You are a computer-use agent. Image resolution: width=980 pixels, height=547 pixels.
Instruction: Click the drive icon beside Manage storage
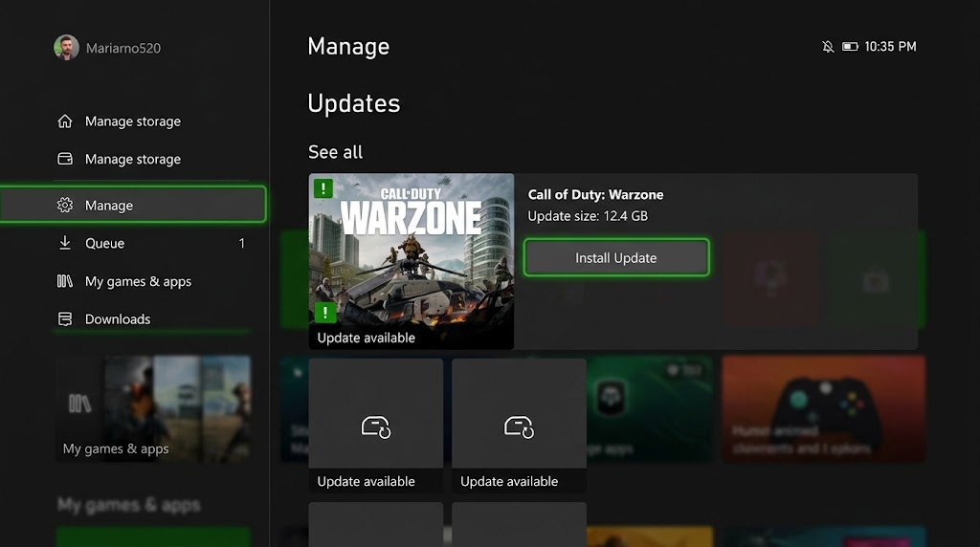[65, 159]
